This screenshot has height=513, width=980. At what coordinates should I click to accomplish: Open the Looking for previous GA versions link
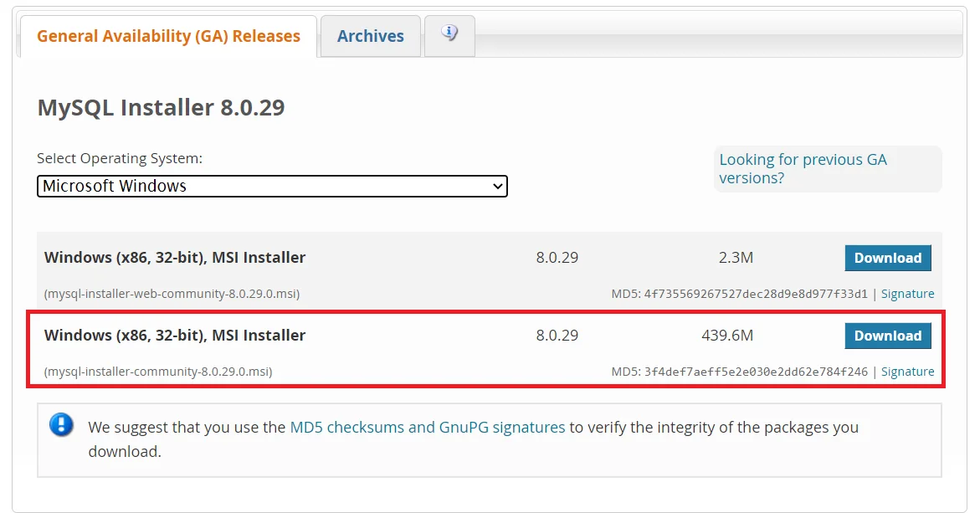point(802,168)
